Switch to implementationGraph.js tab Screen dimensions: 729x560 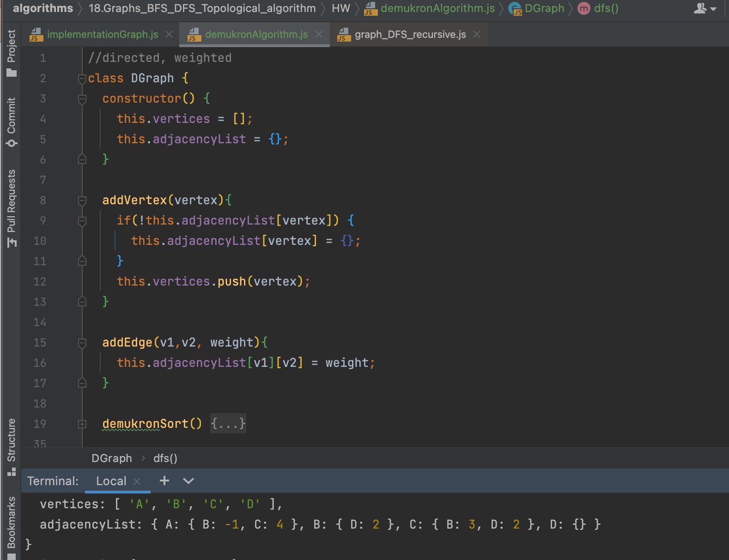[103, 34]
